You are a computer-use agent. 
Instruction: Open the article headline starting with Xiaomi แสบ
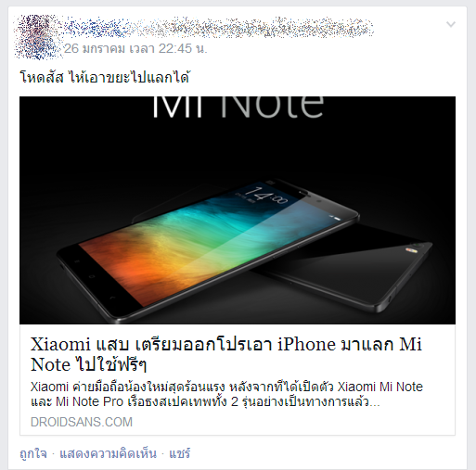[226, 354]
